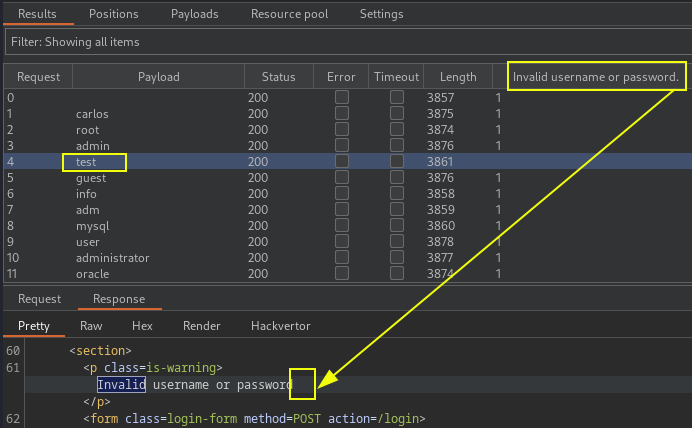The height and width of the screenshot is (428, 692).
Task: Click the filter bar showing all items
Action: tap(348, 42)
